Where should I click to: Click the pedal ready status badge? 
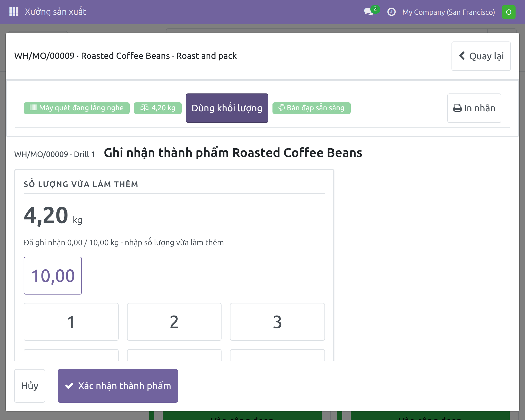311,108
